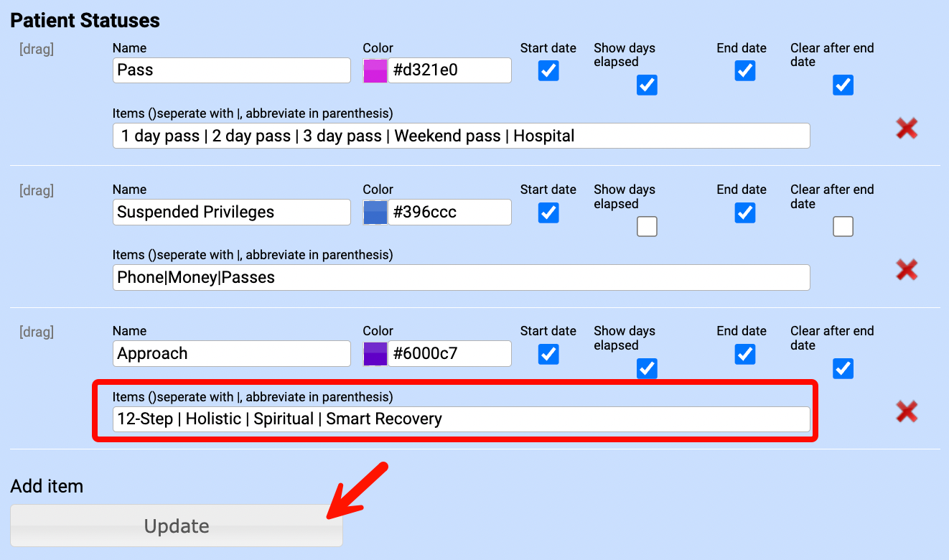Focus the Items field with day passes
949x560 pixels.
tap(461, 136)
